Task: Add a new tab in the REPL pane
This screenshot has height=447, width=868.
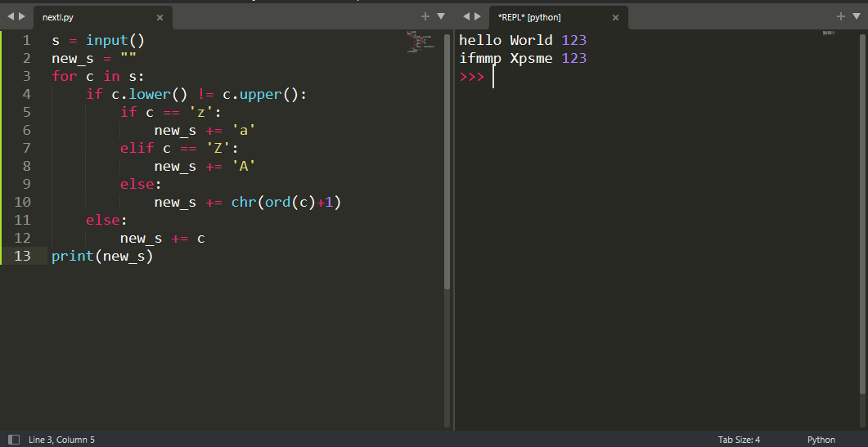Action: (x=840, y=16)
